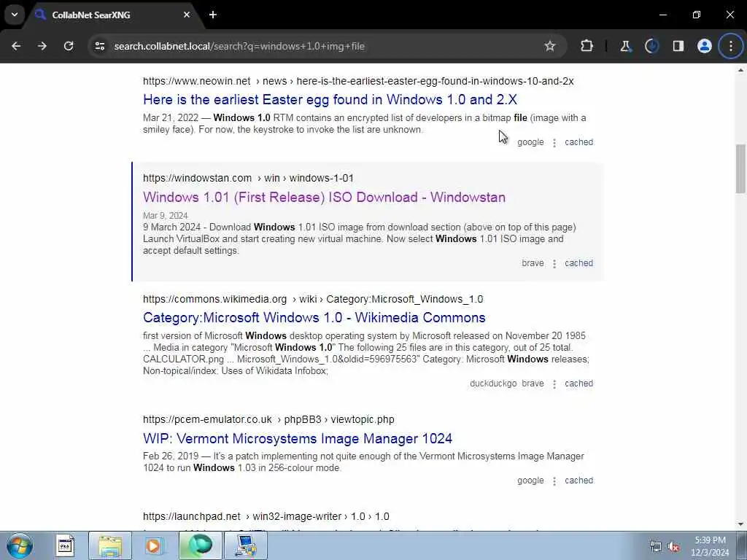The image size is (747, 560).
Task: Open a new tab with plus button
Action: click(213, 15)
